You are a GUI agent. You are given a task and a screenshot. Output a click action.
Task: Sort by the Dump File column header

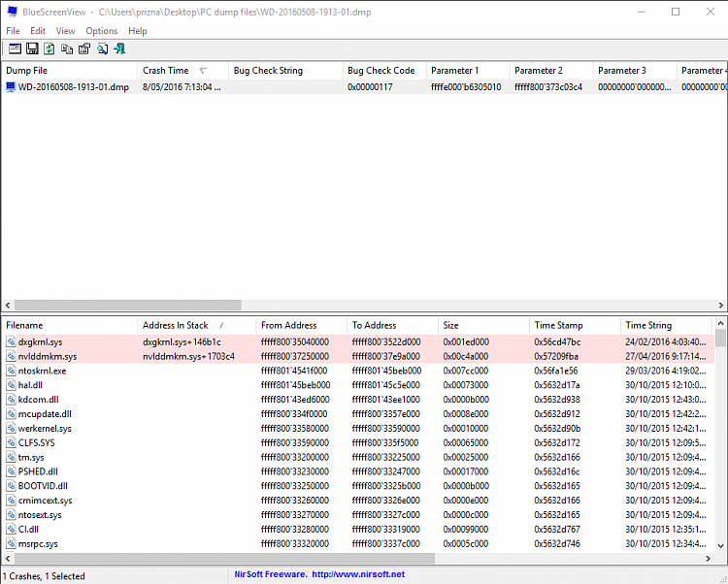click(x=70, y=71)
